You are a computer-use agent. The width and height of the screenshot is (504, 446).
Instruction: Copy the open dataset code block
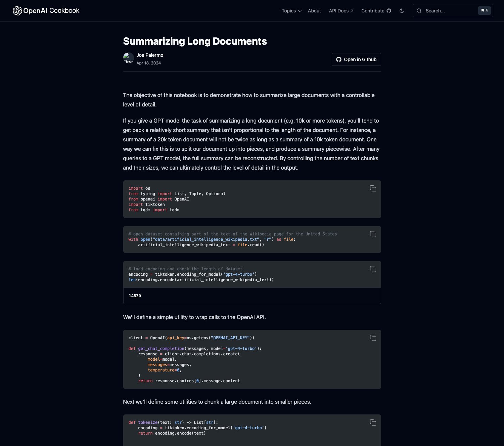click(x=373, y=234)
